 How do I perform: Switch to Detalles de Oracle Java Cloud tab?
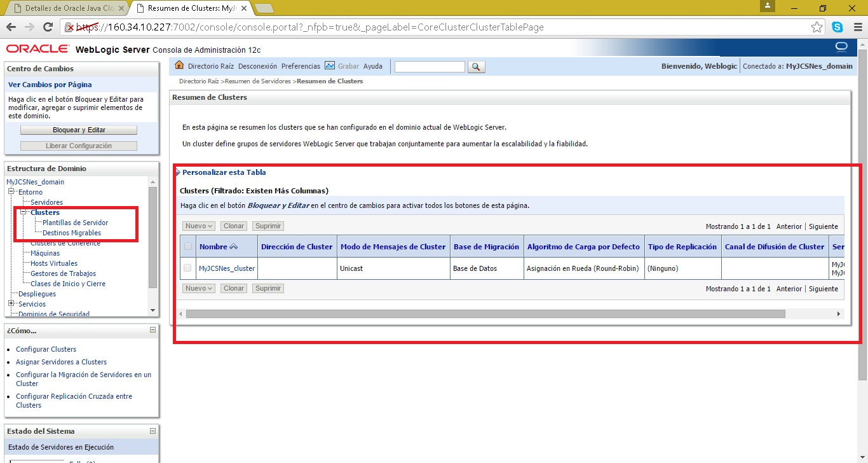67,8
